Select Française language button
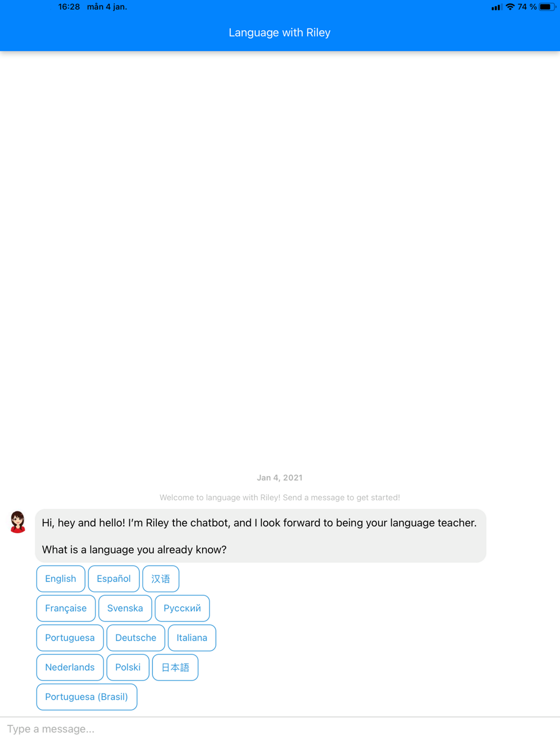The image size is (560, 747). (66, 608)
